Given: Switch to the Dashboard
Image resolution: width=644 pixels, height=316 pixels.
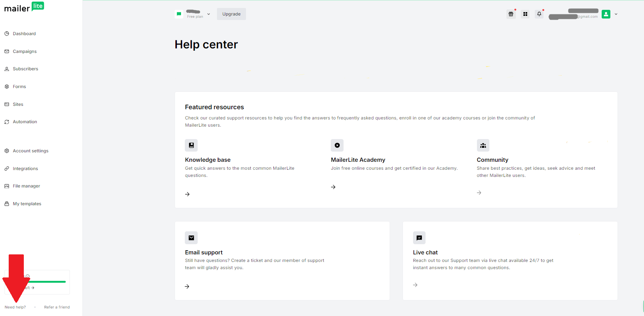Looking at the screenshot, I should pyautogui.click(x=24, y=33).
